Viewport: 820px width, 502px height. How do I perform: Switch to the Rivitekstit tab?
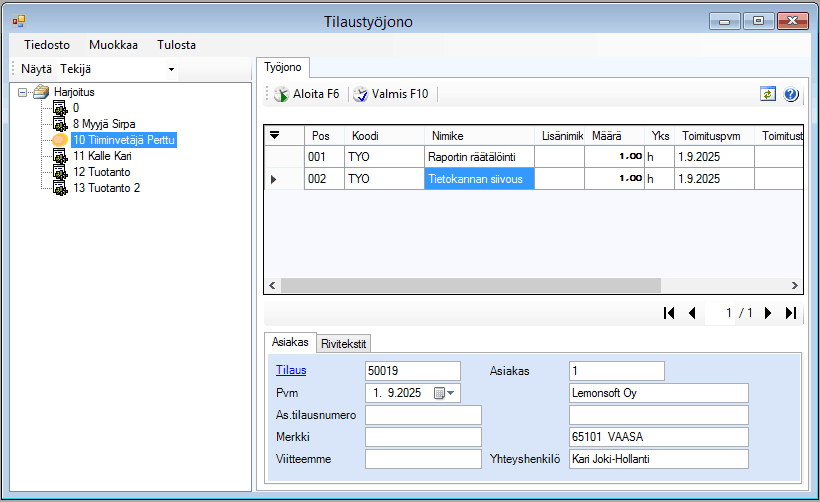pyautogui.click(x=345, y=343)
